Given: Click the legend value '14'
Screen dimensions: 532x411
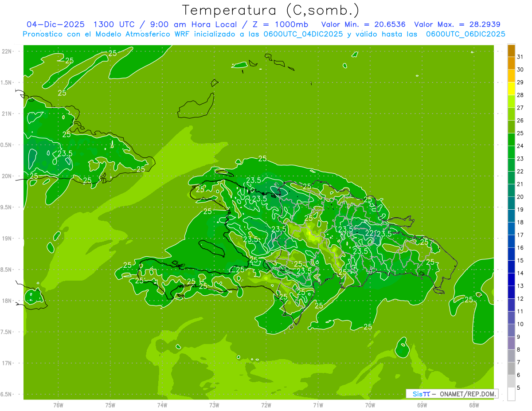Looking at the screenshot, I should 520,273.
